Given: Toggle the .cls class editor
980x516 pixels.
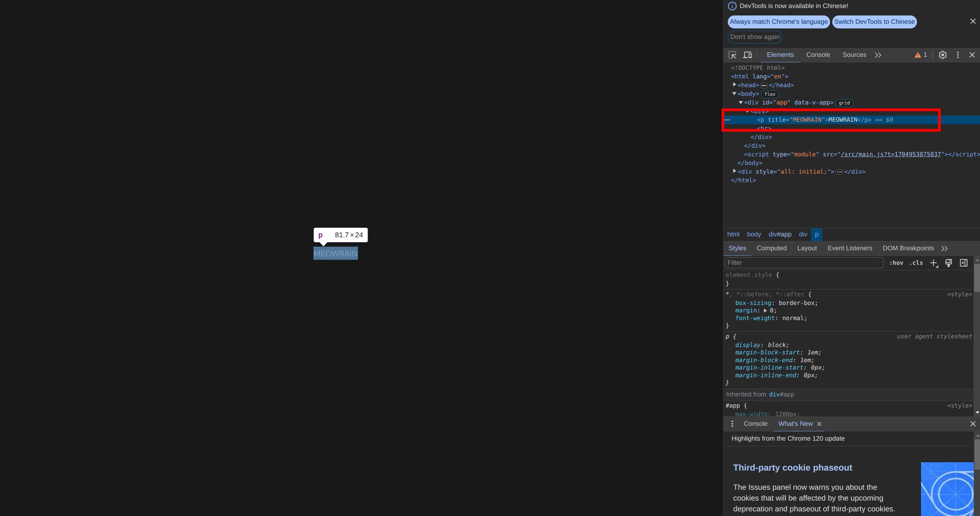Looking at the screenshot, I should coord(916,263).
